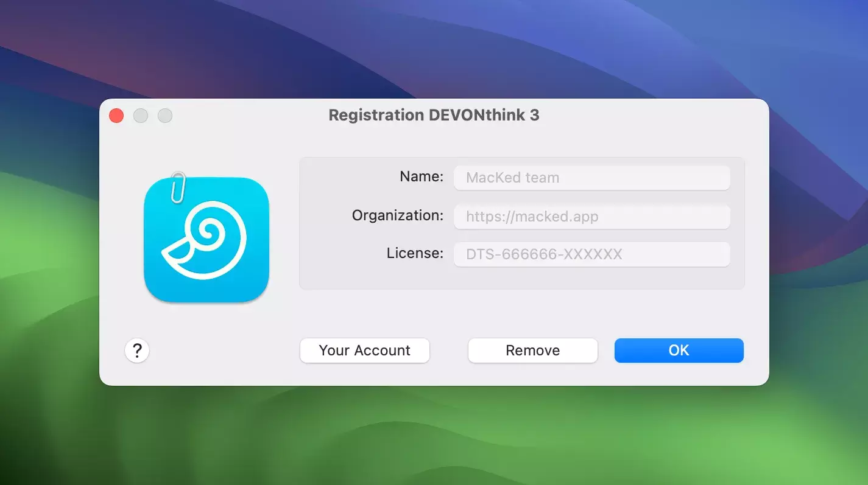The width and height of the screenshot is (868, 485).
Task: Click the 'Organization:' label
Action: click(x=398, y=215)
